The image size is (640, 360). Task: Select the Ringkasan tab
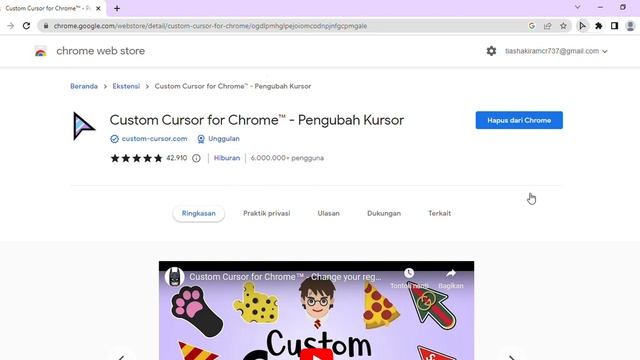198,213
